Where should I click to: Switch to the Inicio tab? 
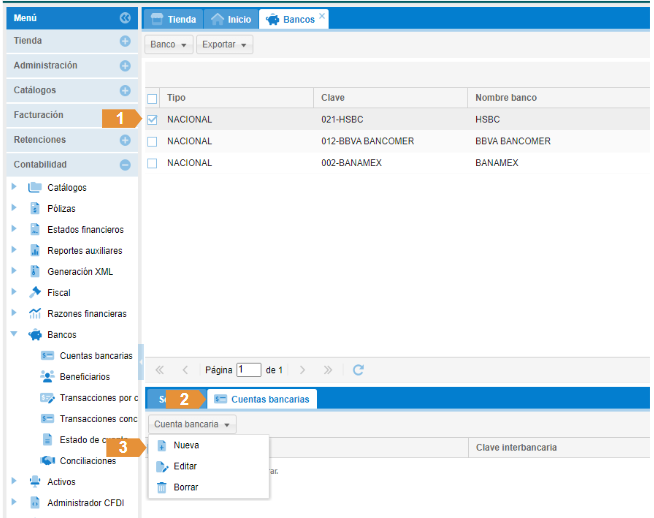[x=231, y=19]
